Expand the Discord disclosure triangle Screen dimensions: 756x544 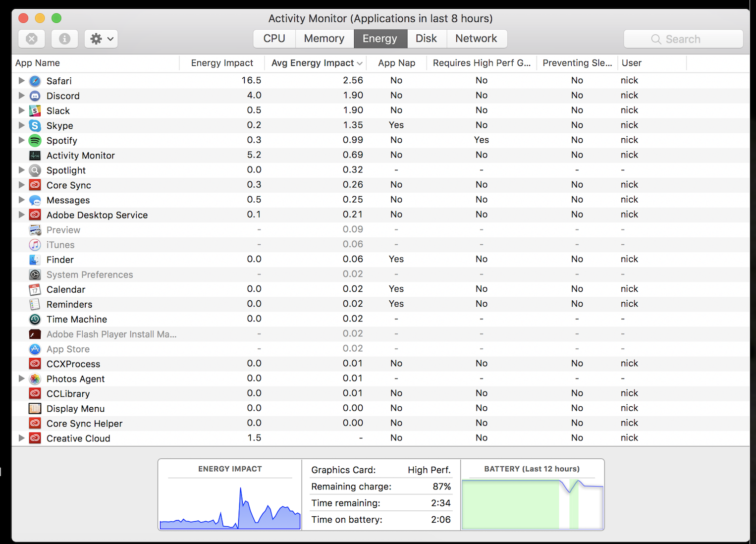tap(21, 95)
